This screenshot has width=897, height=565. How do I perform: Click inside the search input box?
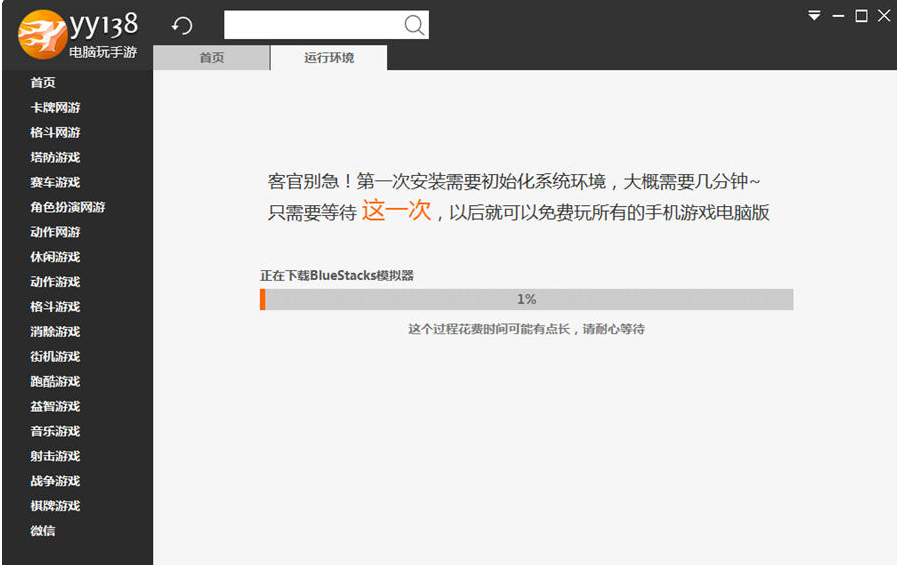click(313, 25)
